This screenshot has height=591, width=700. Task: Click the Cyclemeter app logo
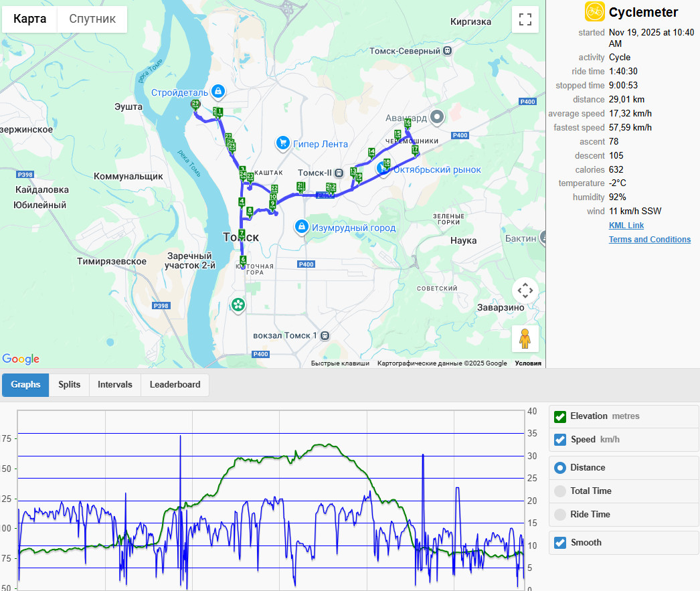[x=595, y=11]
